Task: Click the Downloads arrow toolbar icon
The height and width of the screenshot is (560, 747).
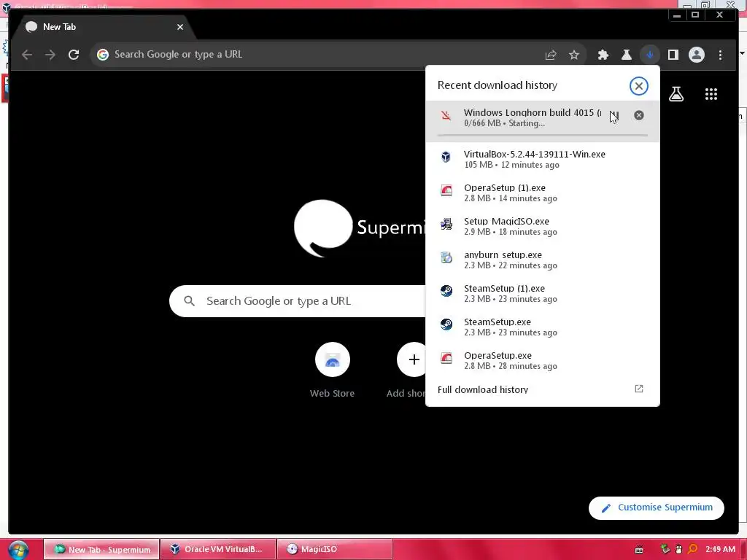Action: click(650, 55)
